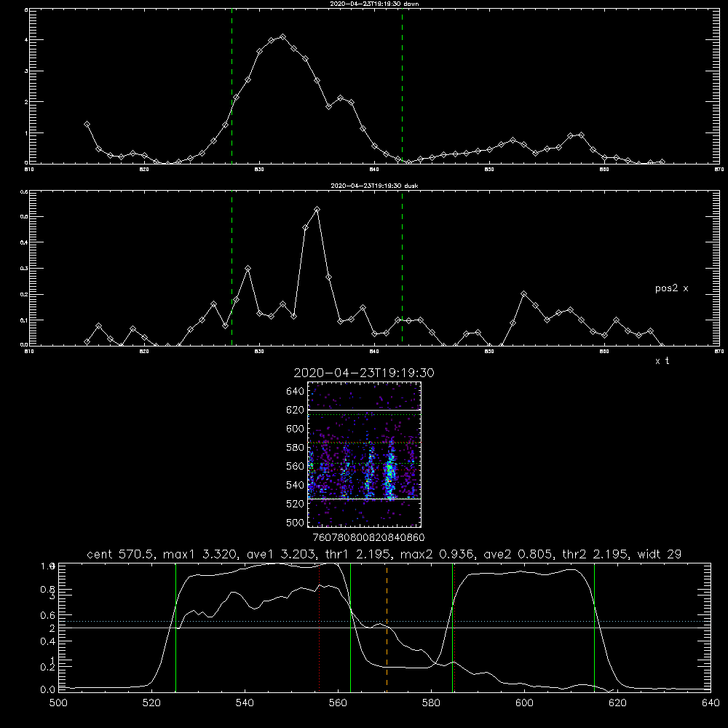Select the right green dashed line in the dusk plot
The height and width of the screenshot is (728, 728).
click(x=402, y=268)
